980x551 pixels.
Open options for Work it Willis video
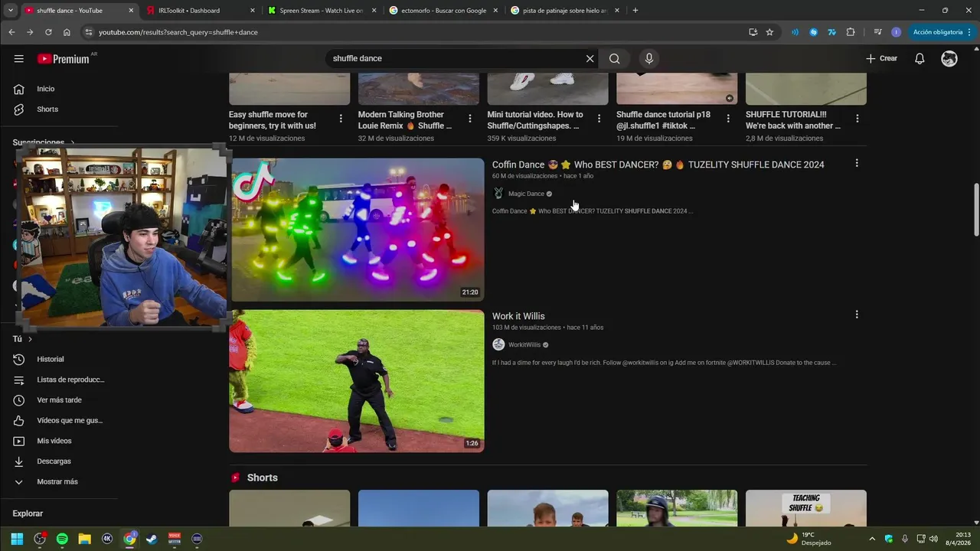click(857, 315)
